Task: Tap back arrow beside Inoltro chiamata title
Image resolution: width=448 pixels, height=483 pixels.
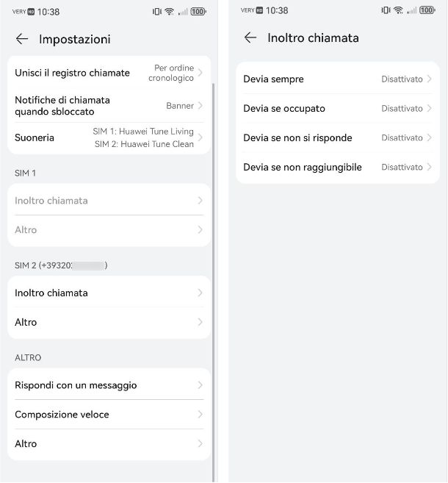Action: [x=250, y=37]
